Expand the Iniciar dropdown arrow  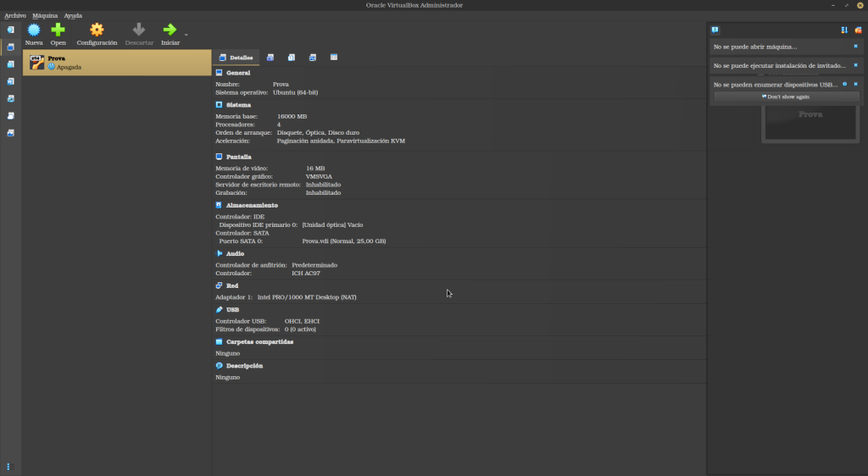pyautogui.click(x=186, y=35)
